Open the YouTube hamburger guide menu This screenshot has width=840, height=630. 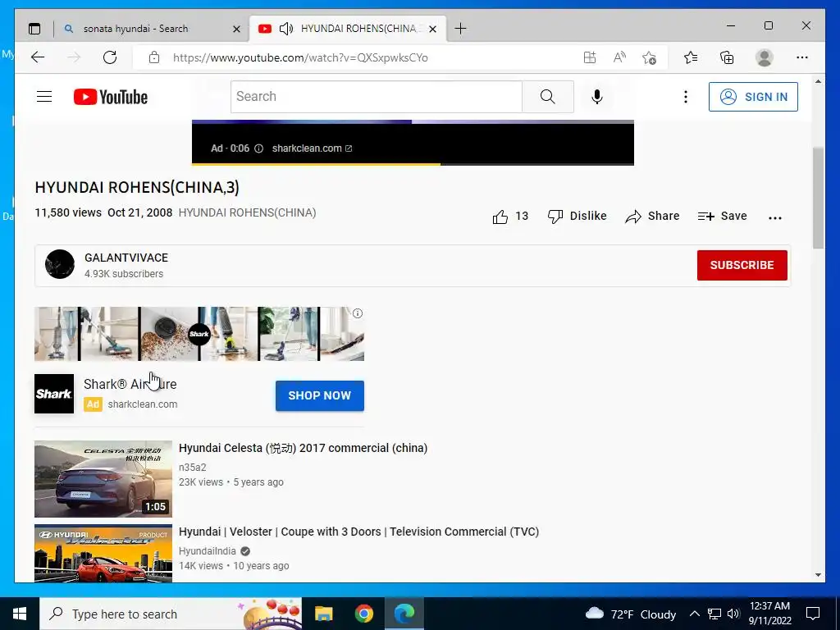point(44,97)
